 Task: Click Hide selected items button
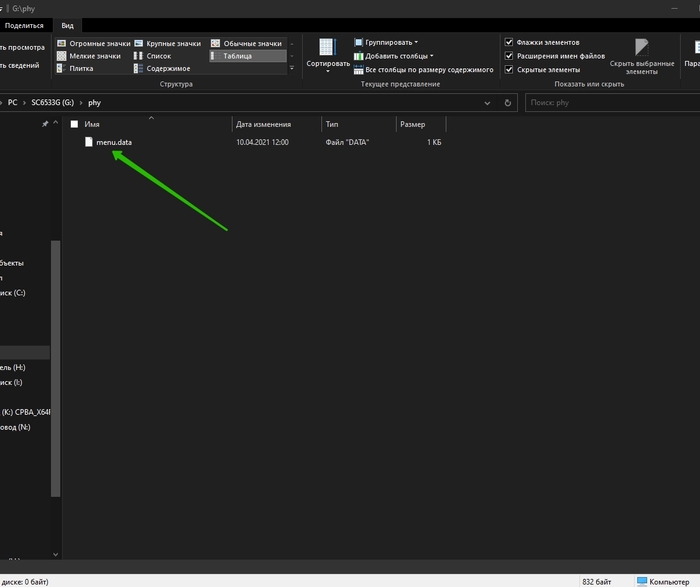pos(642,56)
